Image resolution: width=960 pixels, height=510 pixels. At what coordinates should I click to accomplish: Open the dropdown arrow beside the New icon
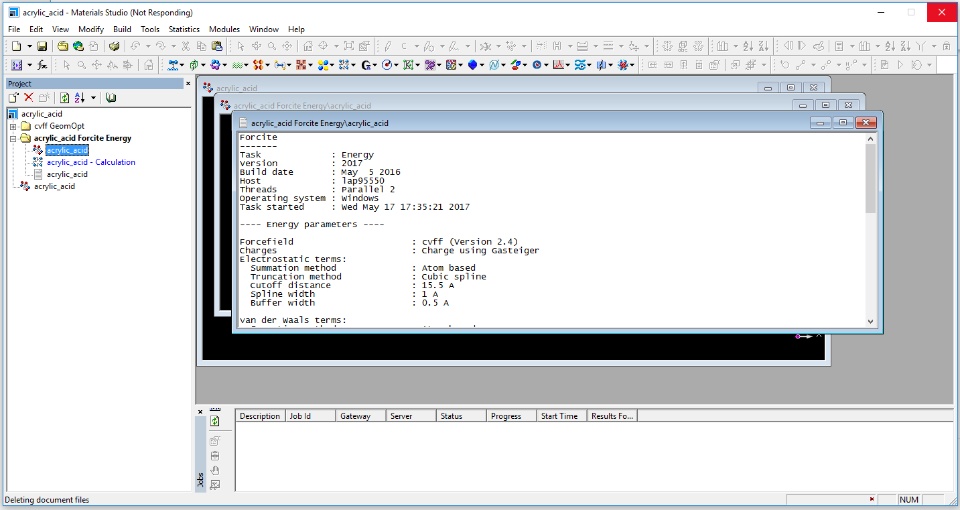(x=29, y=47)
